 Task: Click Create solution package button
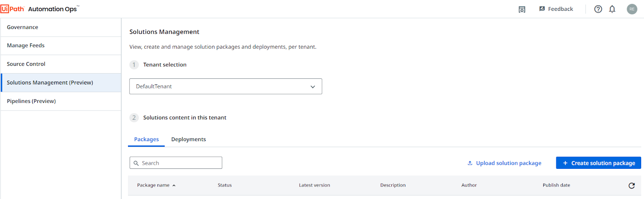click(599, 163)
